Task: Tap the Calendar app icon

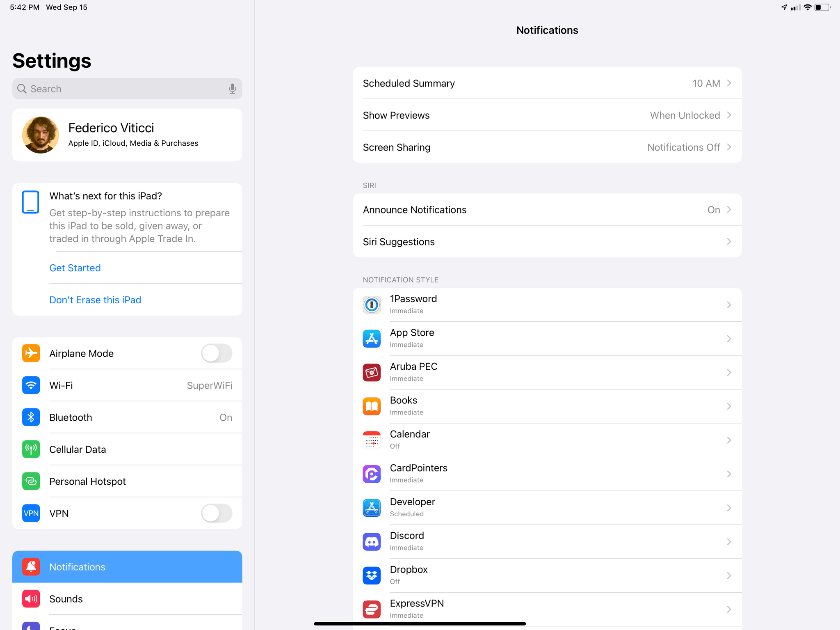Action: pos(372,440)
